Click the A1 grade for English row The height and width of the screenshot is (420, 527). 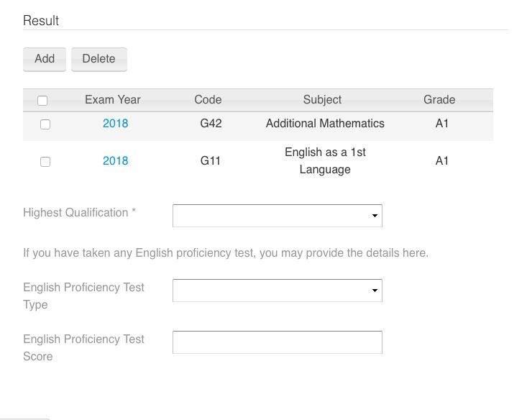[442, 161]
